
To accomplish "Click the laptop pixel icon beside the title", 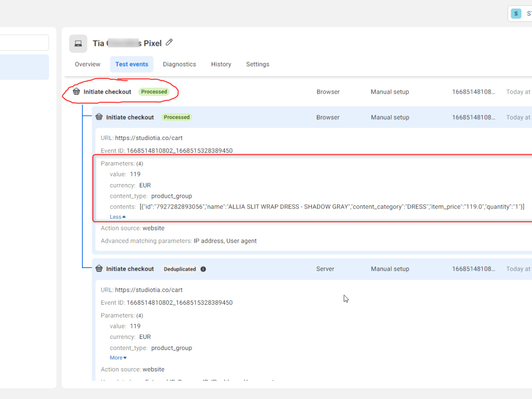I will point(78,44).
